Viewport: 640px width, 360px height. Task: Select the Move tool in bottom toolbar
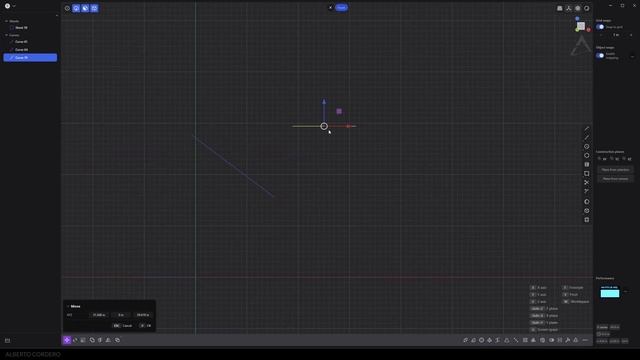click(x=67, y=340)
